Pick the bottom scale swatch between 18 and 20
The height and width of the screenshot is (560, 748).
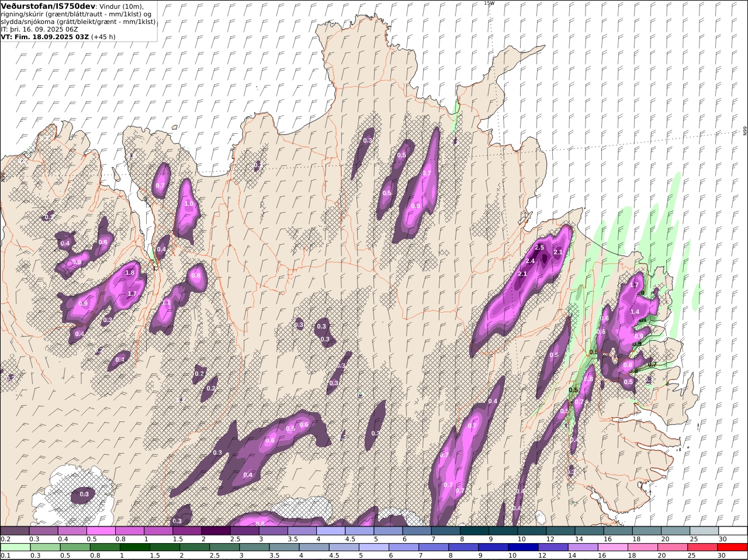point(643,547)
